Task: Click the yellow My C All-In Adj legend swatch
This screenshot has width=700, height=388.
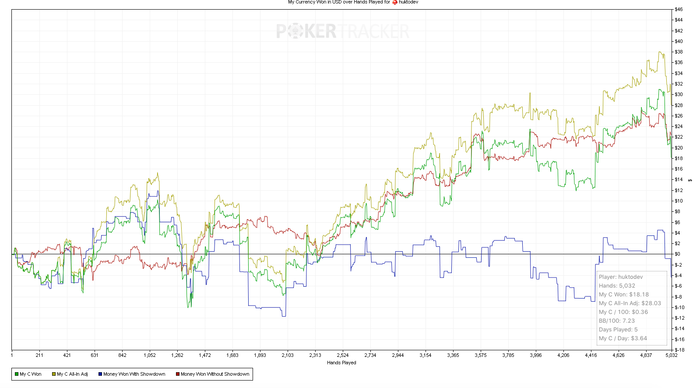Action: [x=54, y=374]
